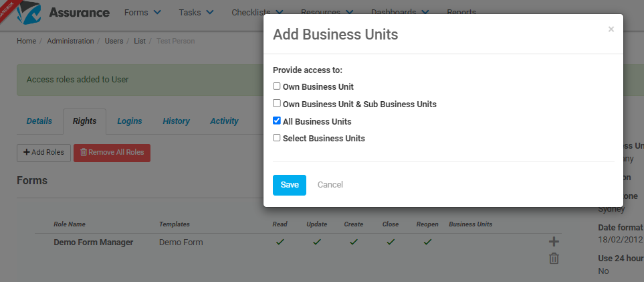The width and height of the screenshot is (644, 282).
Task: Tick Own Business Unit & Sub Business Units
Action: pos(277,104)
